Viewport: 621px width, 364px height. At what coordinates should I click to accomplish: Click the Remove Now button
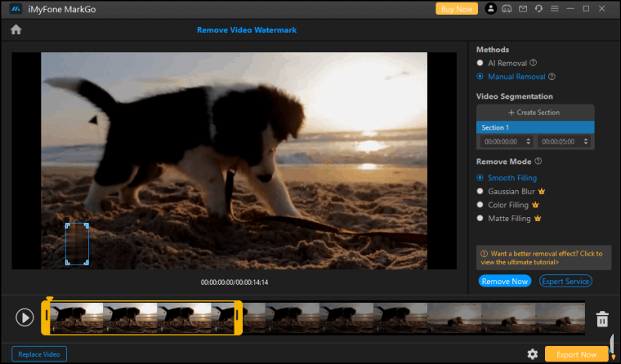coord(504,281)
